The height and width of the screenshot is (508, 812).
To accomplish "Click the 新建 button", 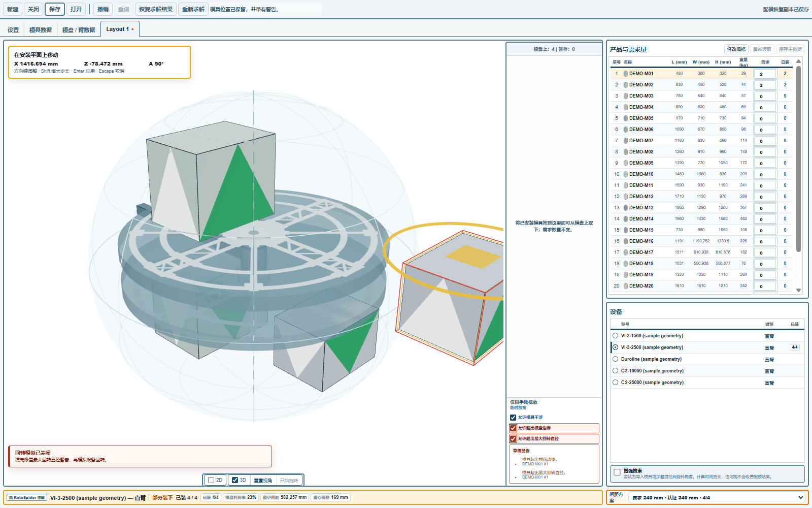I will (13, 9).
